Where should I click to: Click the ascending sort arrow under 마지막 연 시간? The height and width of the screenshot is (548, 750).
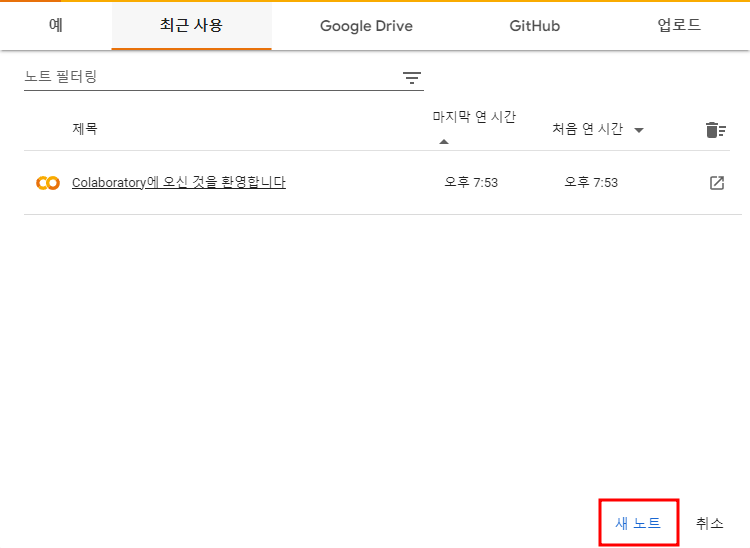coord(444,142)
